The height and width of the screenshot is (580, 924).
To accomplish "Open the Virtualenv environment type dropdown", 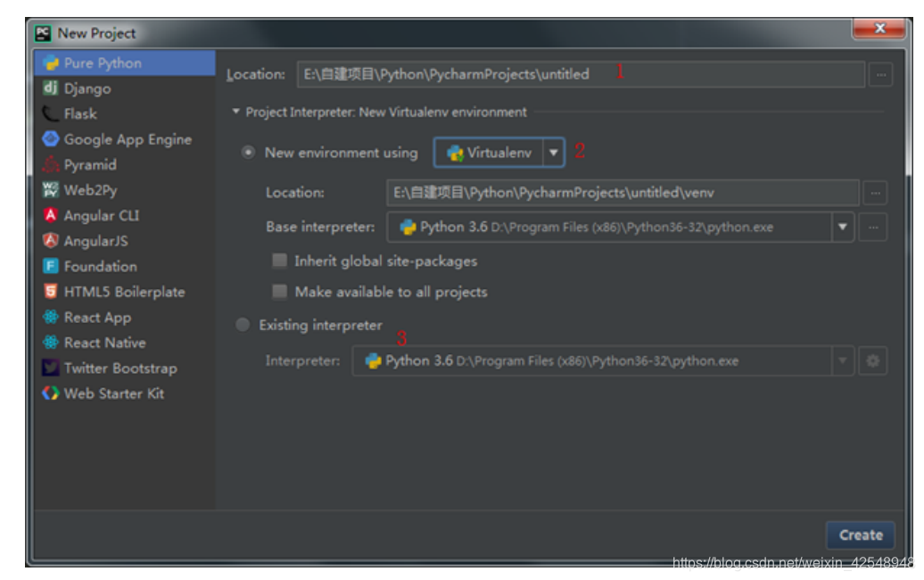I will (553, 153).
